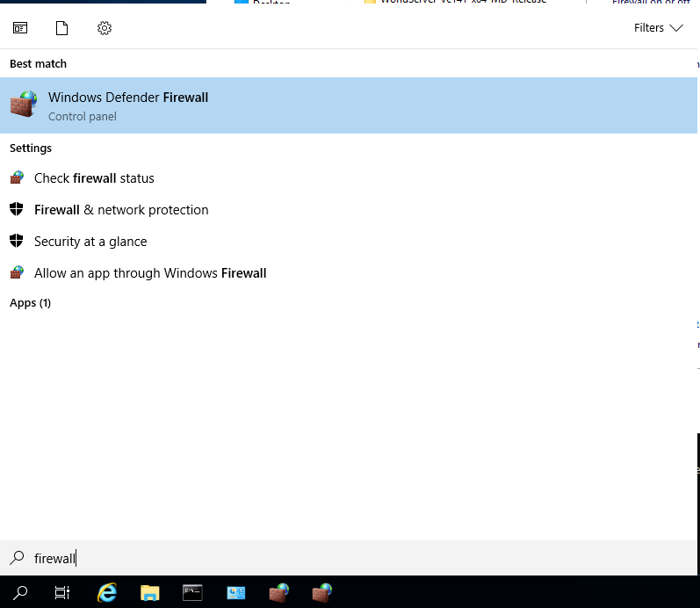The height and width of the screenshot is (608, 700).
Task: Open Task View from the taskbar
Action: [x=62, y=593]
